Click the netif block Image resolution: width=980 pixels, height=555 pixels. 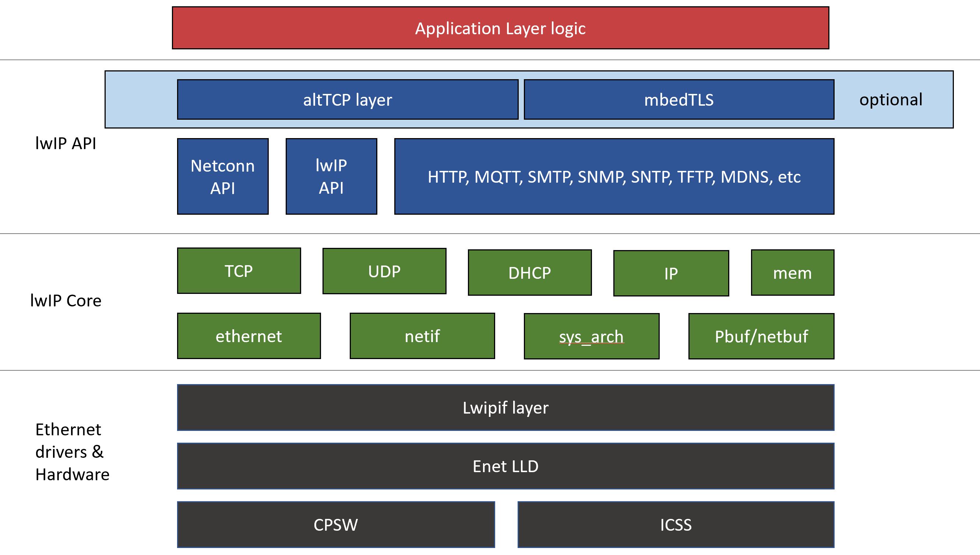tap(422, 336)
